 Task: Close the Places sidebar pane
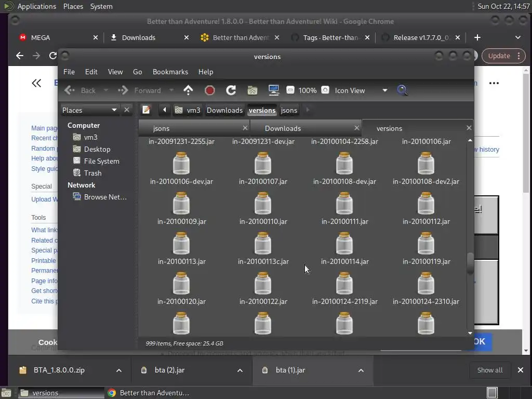(x=127, y=110)
